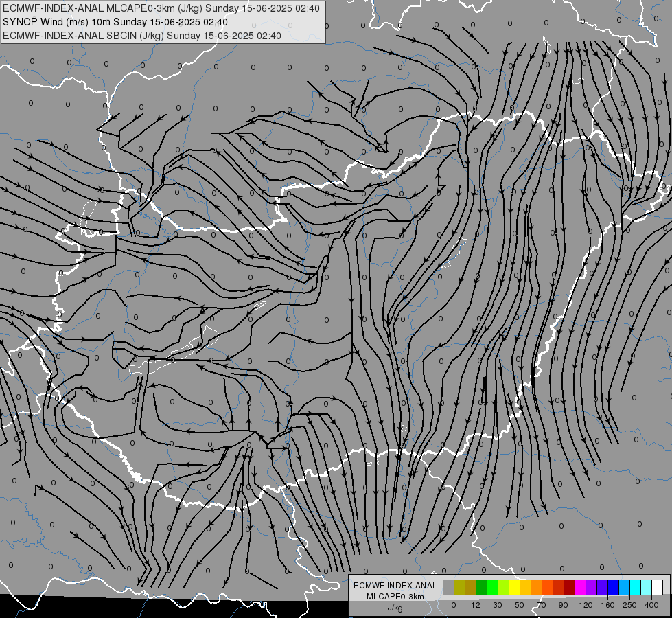This screenshot has width=672, height=618.
Task: Select the dark green legend swatch
Action: pos(482,588)
